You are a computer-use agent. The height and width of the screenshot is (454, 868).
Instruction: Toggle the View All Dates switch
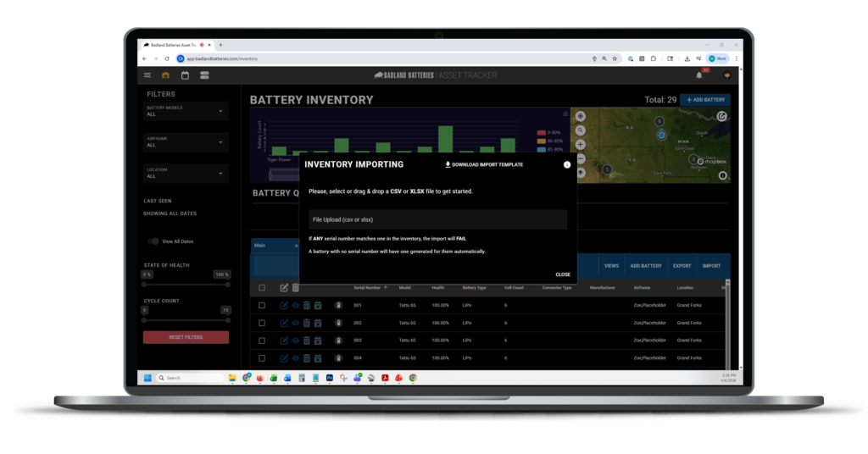[x=153, y=241]
